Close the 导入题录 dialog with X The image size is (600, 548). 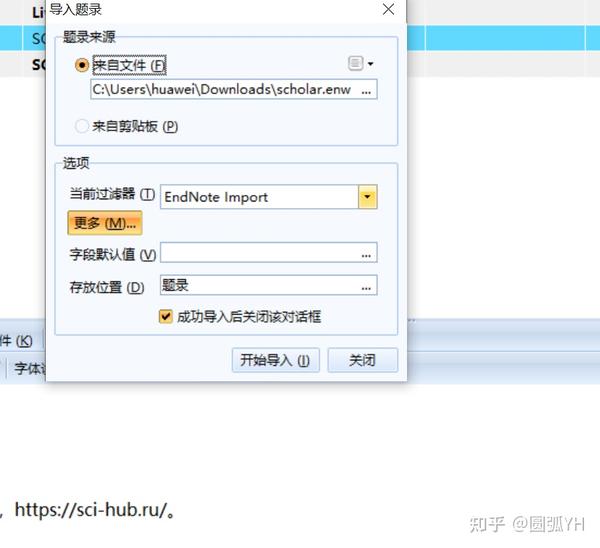(x=388, y=9)
